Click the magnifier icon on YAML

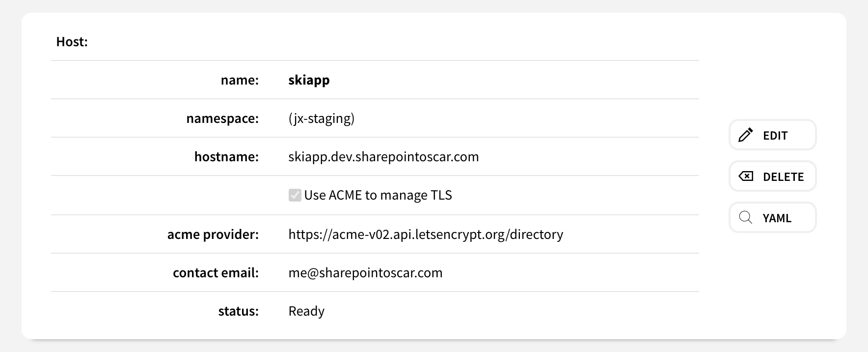pos(746,217)
